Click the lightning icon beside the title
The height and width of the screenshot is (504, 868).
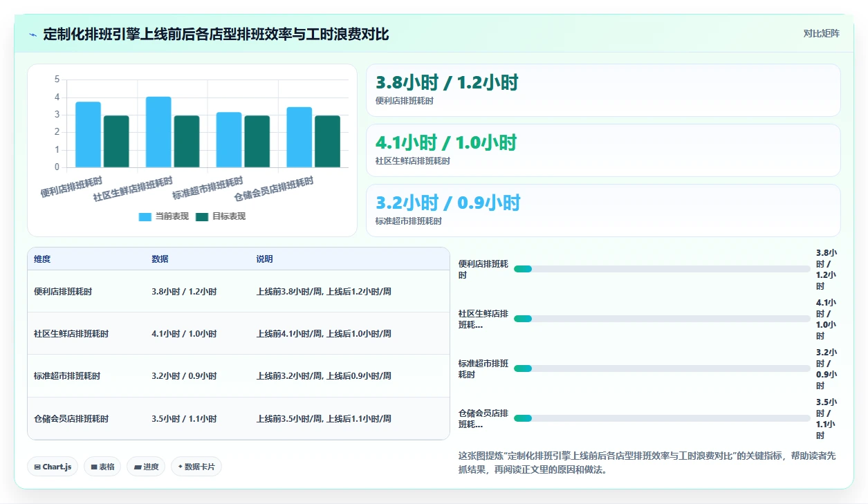[x=33, y=35]
